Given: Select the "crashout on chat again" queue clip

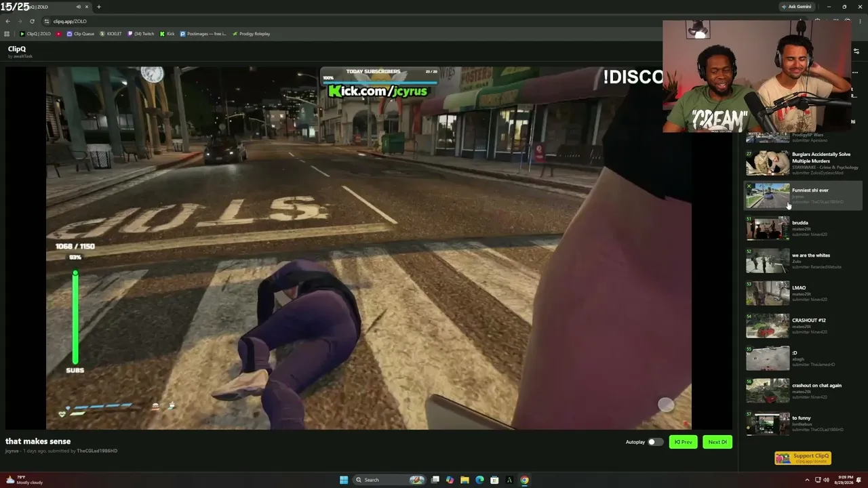Looking at the screenshot, I should (x=804, y=390).
